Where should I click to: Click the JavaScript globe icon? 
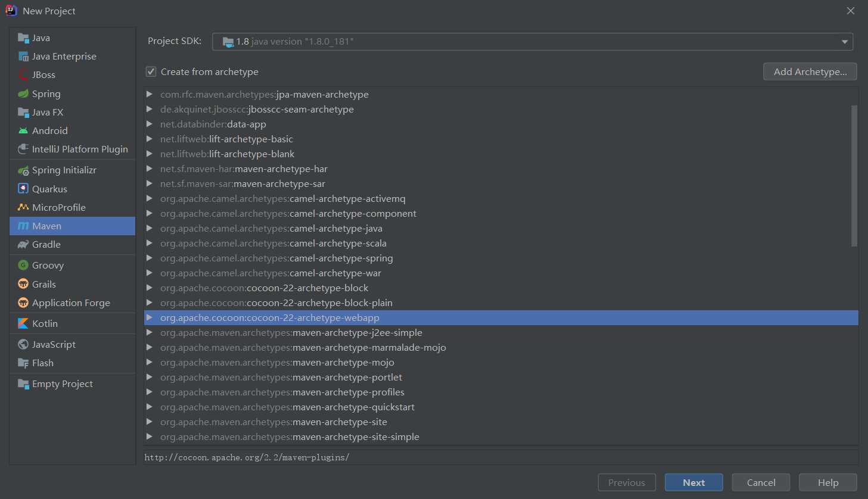23,344
